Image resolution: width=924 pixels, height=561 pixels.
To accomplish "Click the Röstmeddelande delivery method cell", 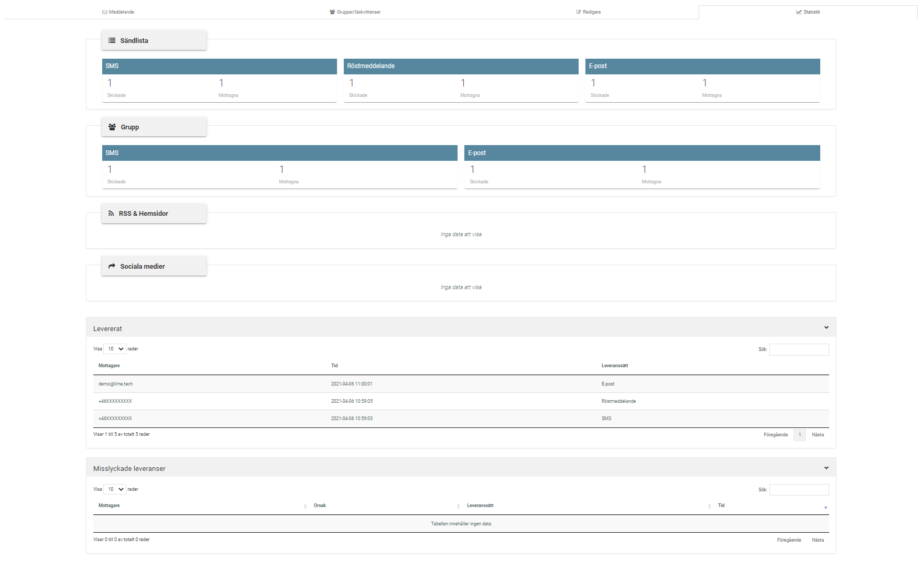I will tap(618, 401).
